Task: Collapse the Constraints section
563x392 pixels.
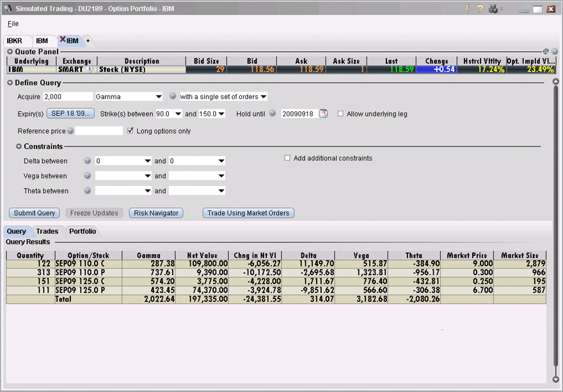Action: click(x=19, y=146)
